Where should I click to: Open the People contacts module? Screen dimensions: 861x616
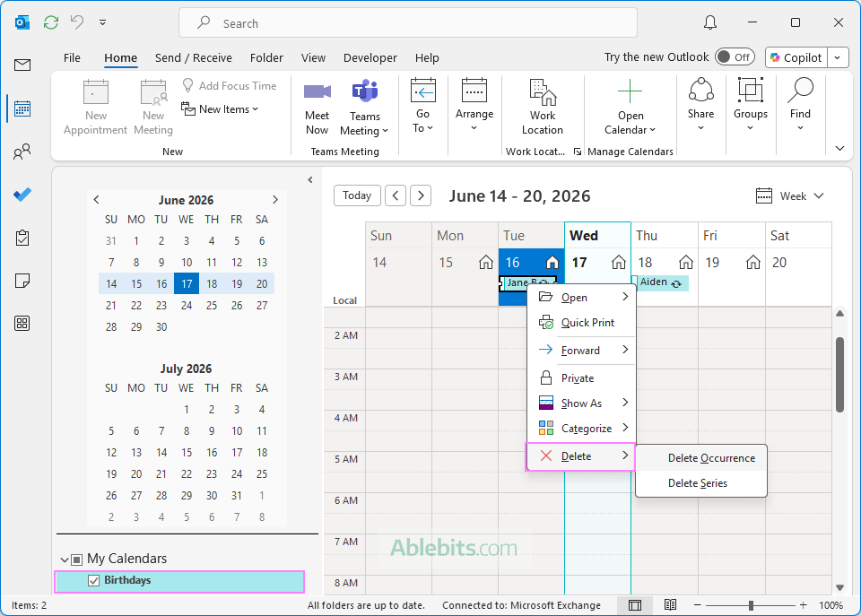[22, 152]
